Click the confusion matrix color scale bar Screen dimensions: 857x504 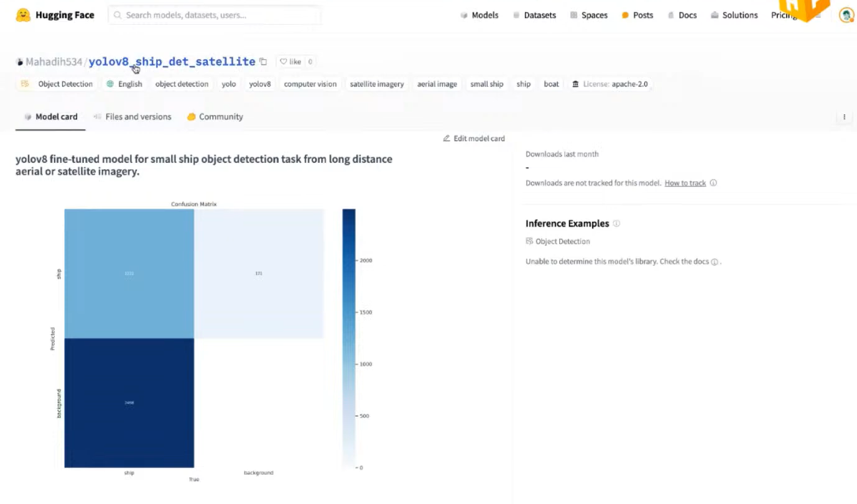coord(349,338)
